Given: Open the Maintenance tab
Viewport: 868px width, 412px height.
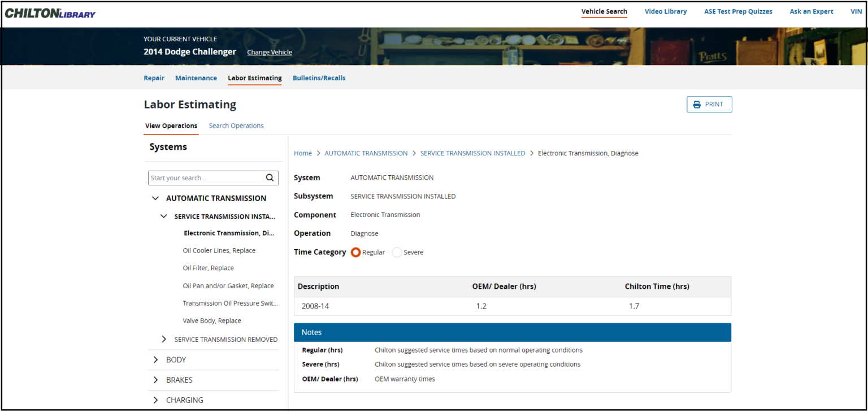Looking at the screenshot, I should coord(196,78).
